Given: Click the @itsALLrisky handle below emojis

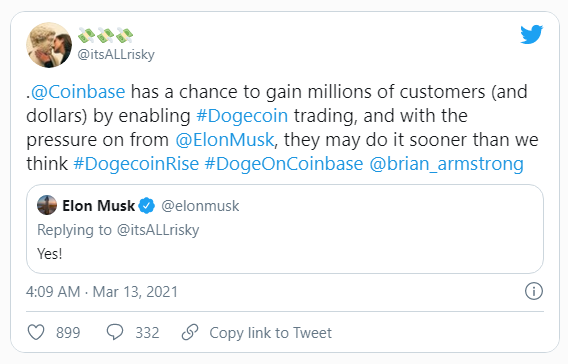Looking at the screenshot, I should (x=116, y=55).
